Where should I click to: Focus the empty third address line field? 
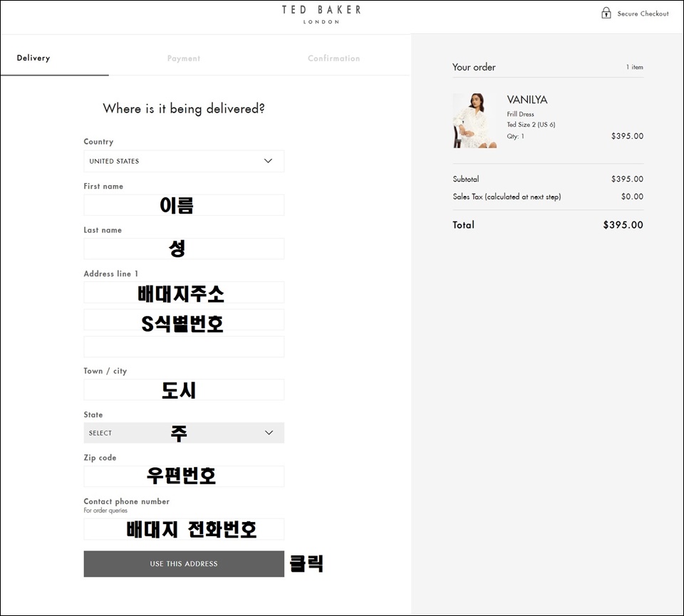pos(184,347)
